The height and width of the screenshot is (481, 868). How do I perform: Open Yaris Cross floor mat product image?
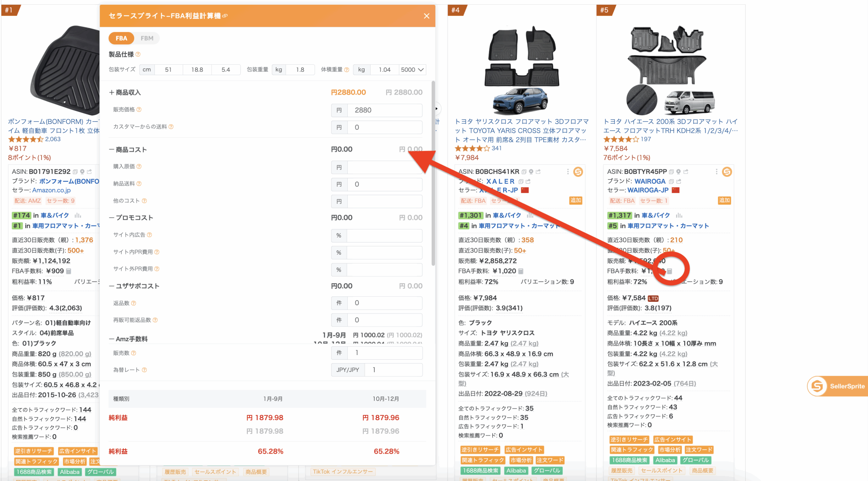pyautogui.click(x=522, y=70)
